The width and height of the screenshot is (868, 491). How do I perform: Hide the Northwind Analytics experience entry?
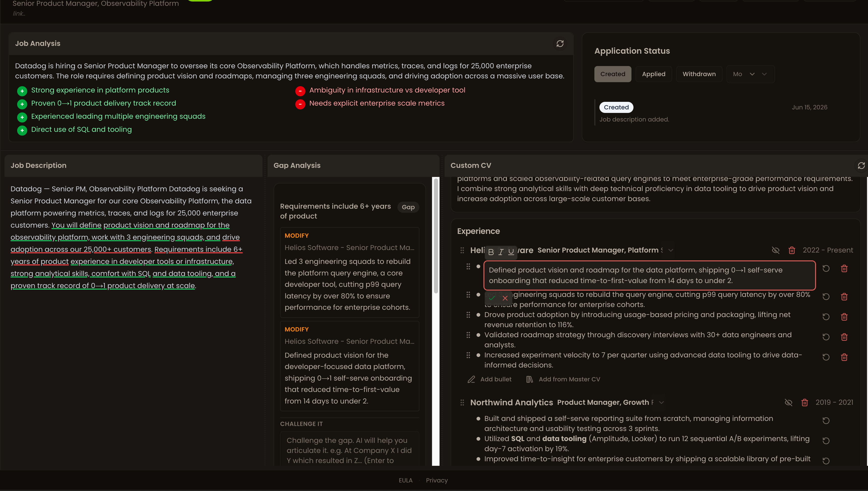coord(788,402)
